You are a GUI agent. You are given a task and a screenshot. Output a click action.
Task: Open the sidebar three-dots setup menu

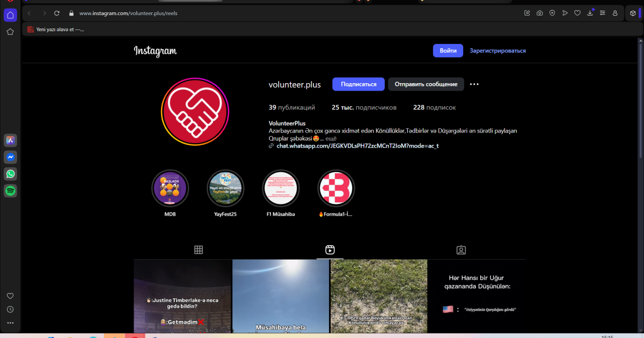point(10,323)
